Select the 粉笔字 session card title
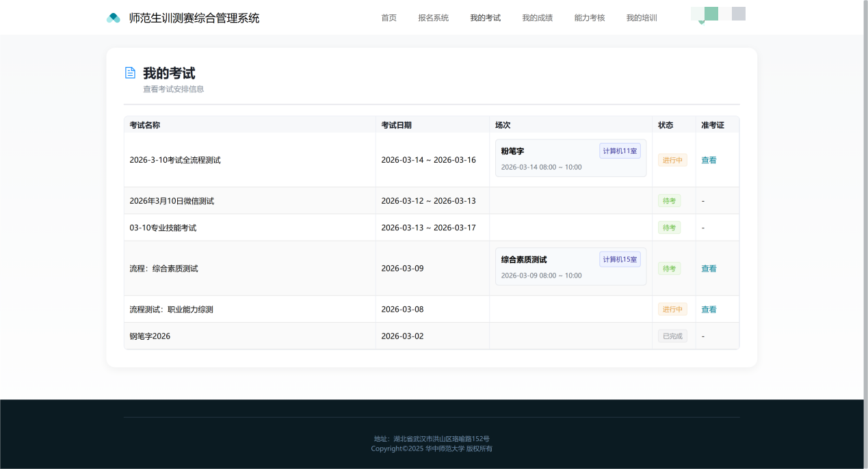Image resolution: width=868 pixels, height=469 pixels. 512,151
